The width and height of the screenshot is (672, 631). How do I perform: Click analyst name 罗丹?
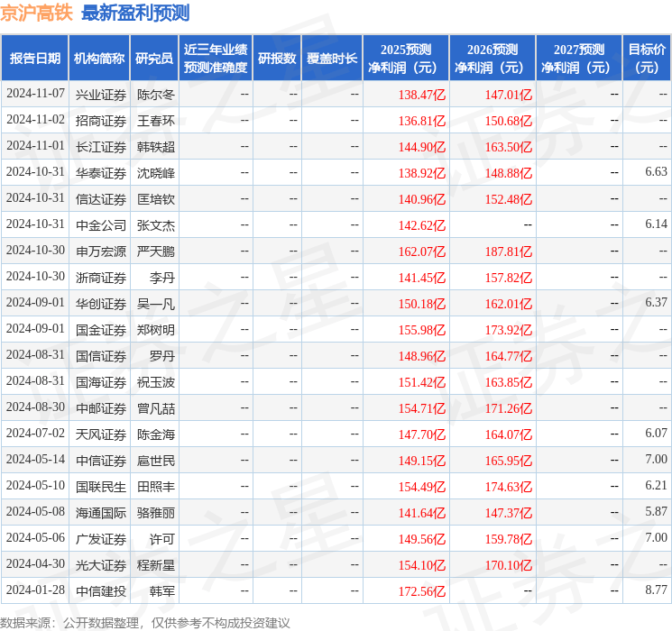click(x=162, y=355)
